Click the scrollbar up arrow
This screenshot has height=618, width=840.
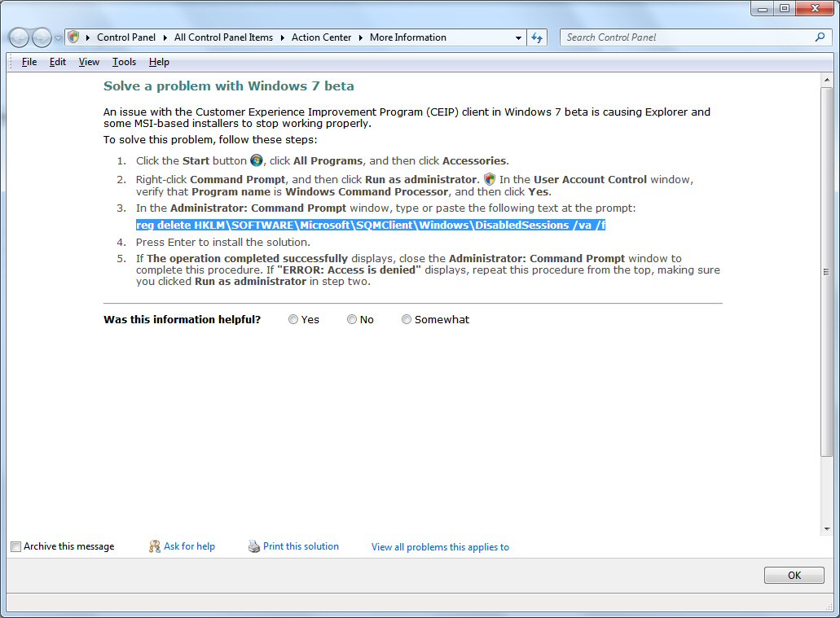tap(827, 80)
